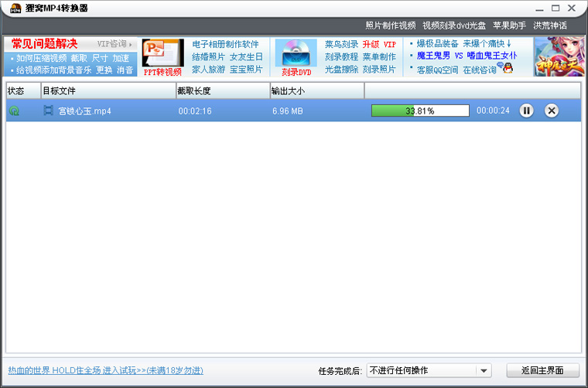Open 尺寸 help link

[100, 58]
